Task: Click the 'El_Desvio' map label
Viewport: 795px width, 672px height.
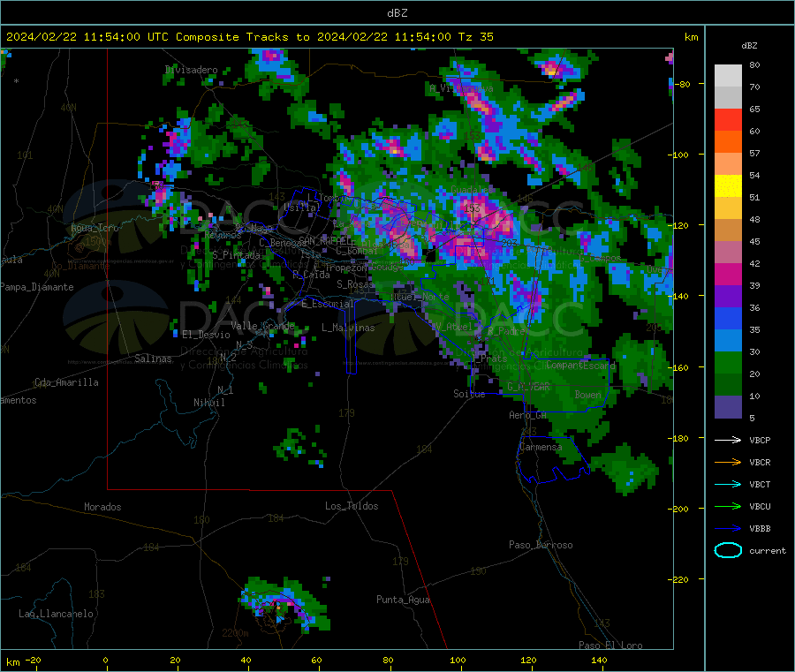Action: tap(206, 335)
